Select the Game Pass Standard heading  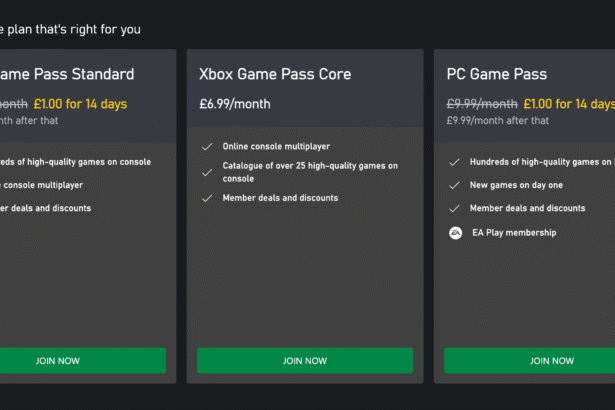click(x=67, y=74)
